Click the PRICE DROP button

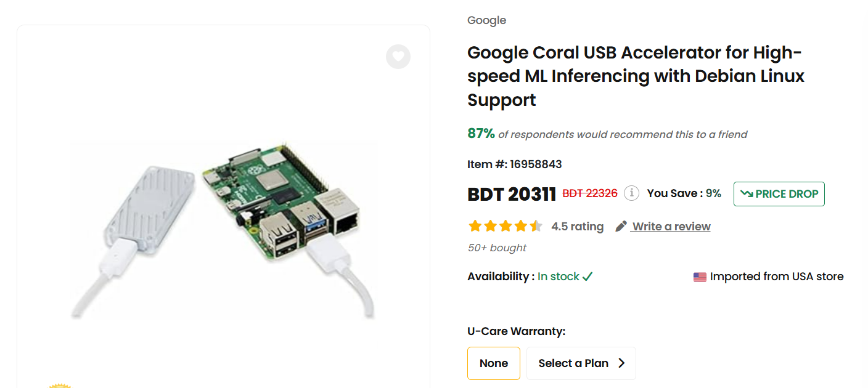click(779, 194)
